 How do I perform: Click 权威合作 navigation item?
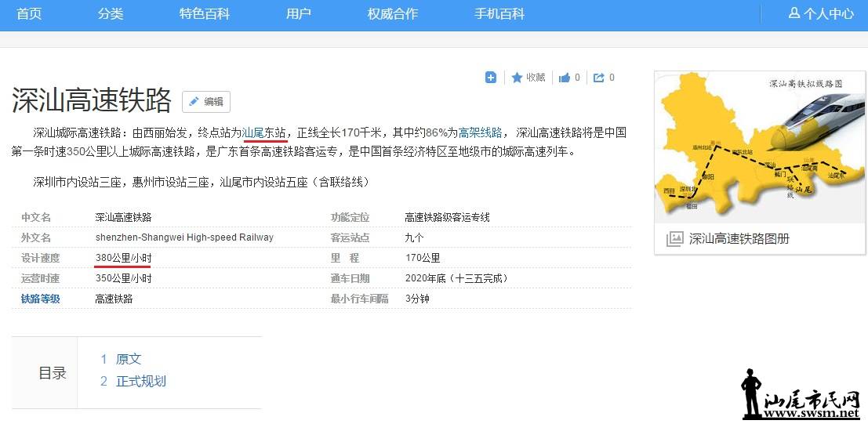(x=393, y=14)
